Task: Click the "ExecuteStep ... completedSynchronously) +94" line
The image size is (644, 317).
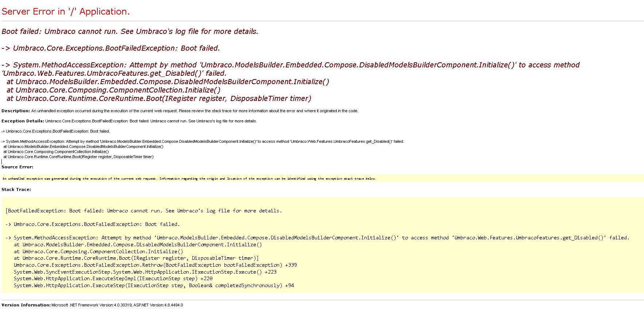Action: pyautogui.click(x=154, y=285)
